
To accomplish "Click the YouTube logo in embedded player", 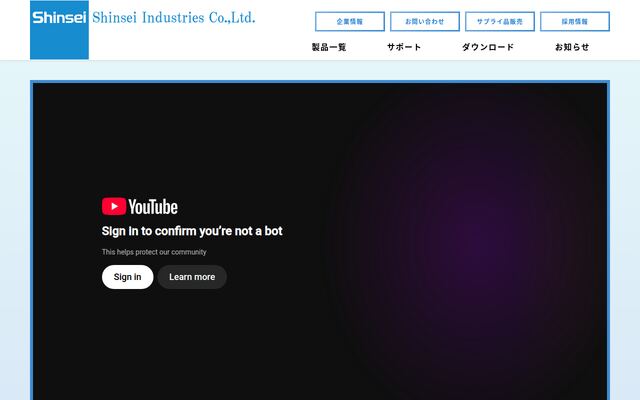I will click(x=140, y=207).
